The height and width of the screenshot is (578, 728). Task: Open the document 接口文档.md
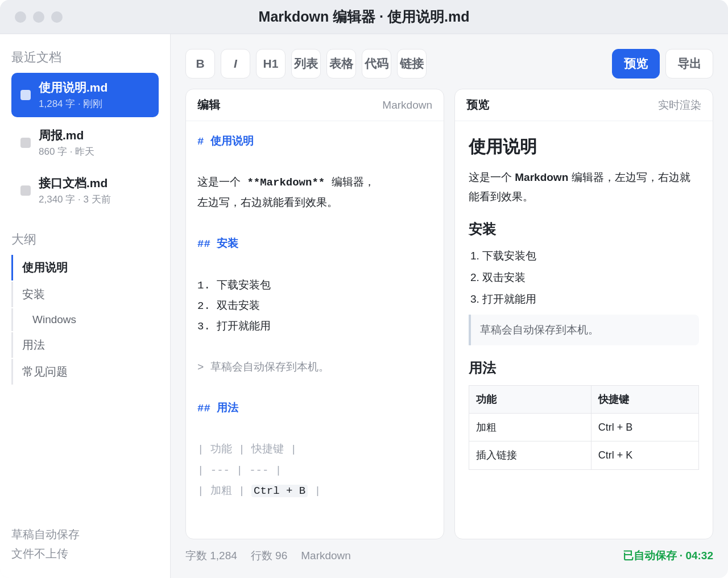[85, 191]
